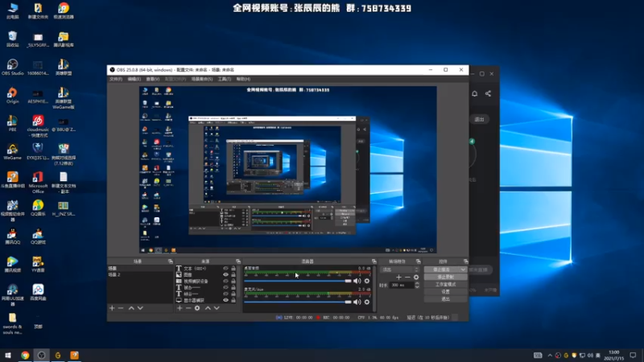Click the 退出 button in the window behind OBS
The image size is (644, 362).
pos(479,119)
